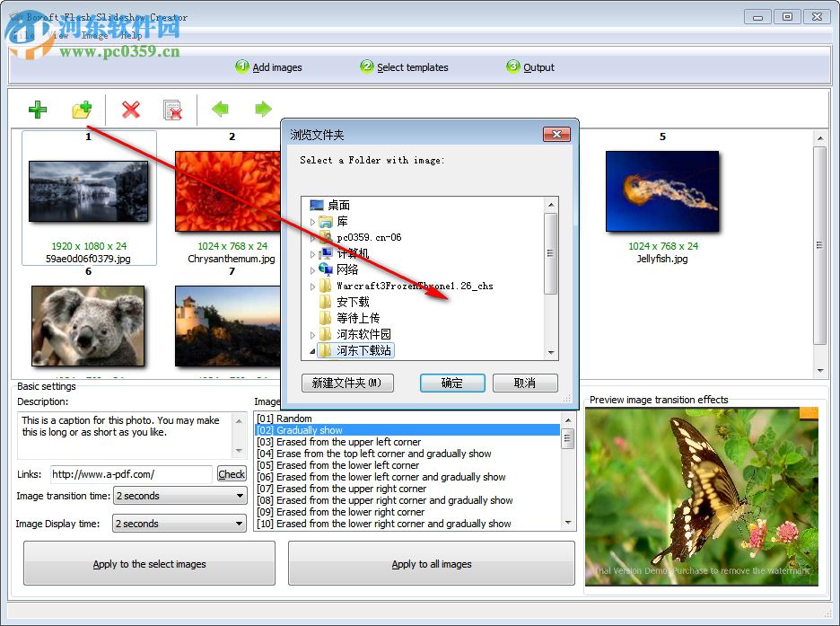Collapse the 河东下载站 folder node
Image resolution: width=840 pixels, height=626 pixels.
[x=311, y=349]
